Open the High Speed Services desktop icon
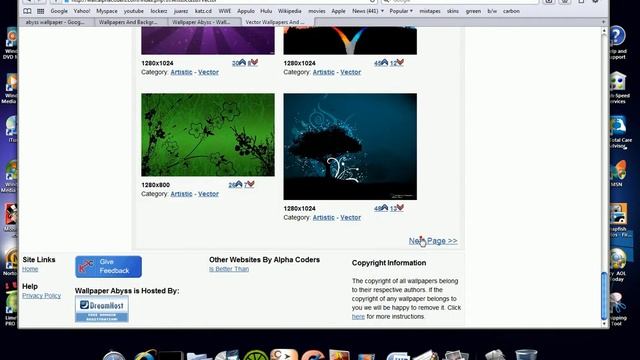 click(619, 88)
